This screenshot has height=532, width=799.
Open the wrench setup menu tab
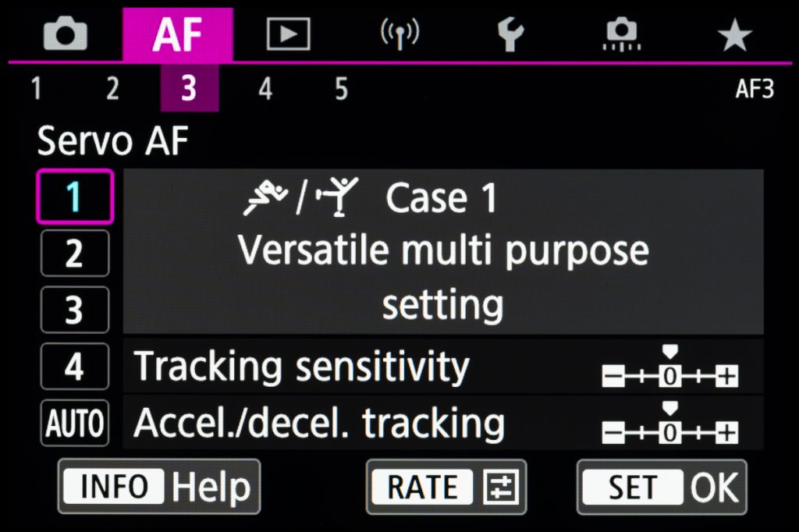tap(510, 34)
